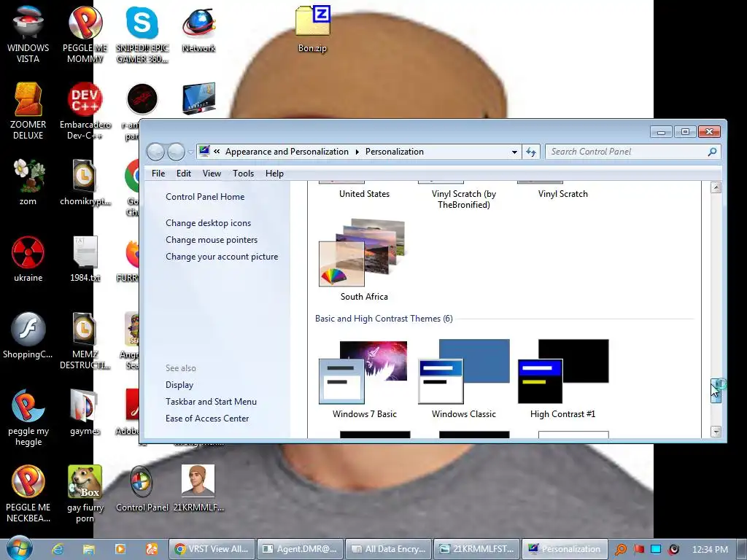Viewport: 747px width, 560px height.
Task: Click the search magnifier in Control Panel
Action: click(x=712, y=152)
